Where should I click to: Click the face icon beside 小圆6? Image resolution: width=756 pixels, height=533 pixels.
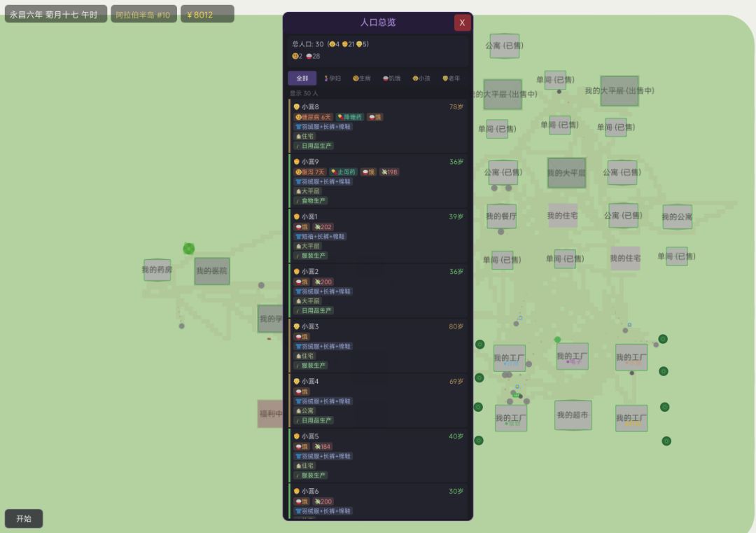point(297,491)
